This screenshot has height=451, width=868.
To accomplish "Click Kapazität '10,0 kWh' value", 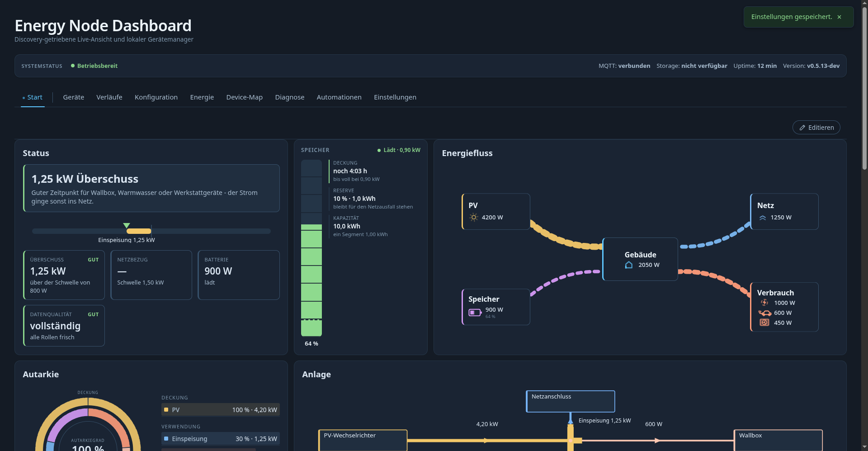I will [347, 226].
